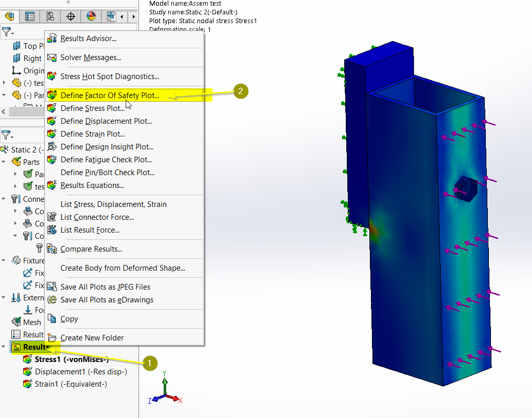Click the Compare Results icon

52,249
